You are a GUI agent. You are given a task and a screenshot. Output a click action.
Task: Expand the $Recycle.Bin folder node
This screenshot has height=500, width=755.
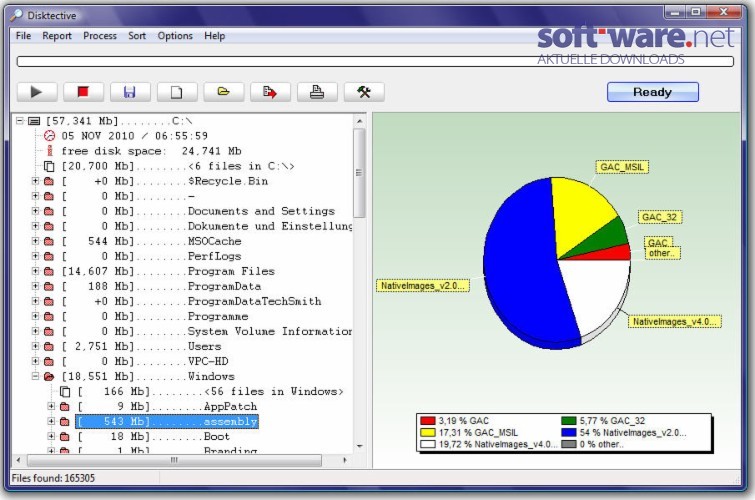point(35,181)
